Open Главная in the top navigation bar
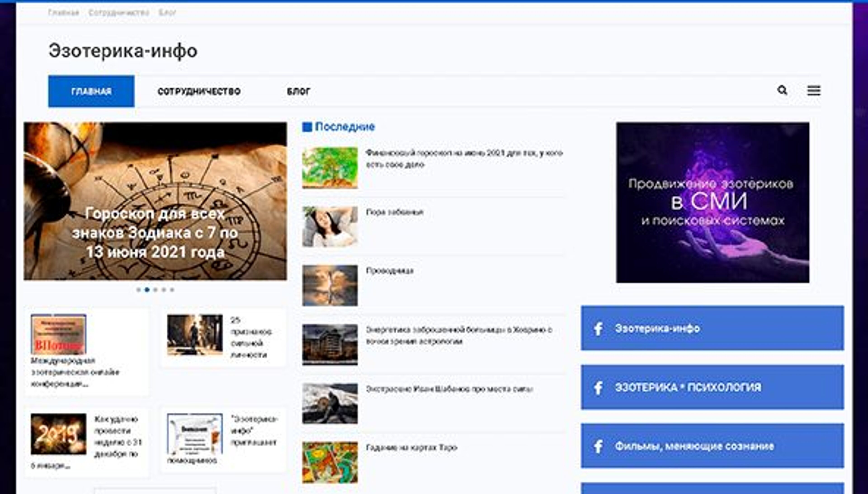Image resolution: width=868 pixels, height=494 pixels. pyautogui.click(x=64, y=12)
